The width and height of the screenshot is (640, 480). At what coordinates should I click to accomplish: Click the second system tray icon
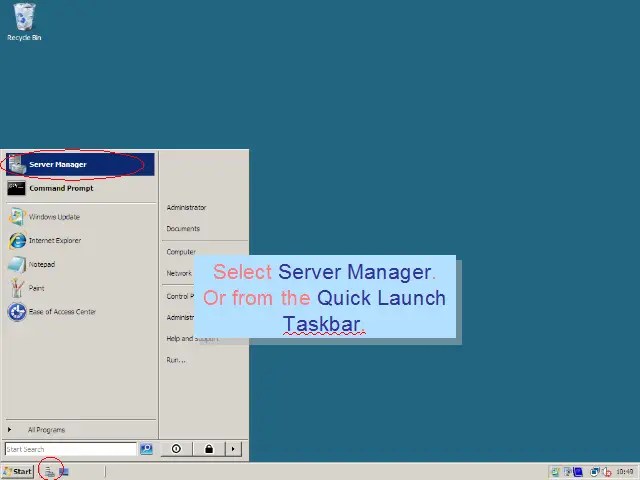567,472
